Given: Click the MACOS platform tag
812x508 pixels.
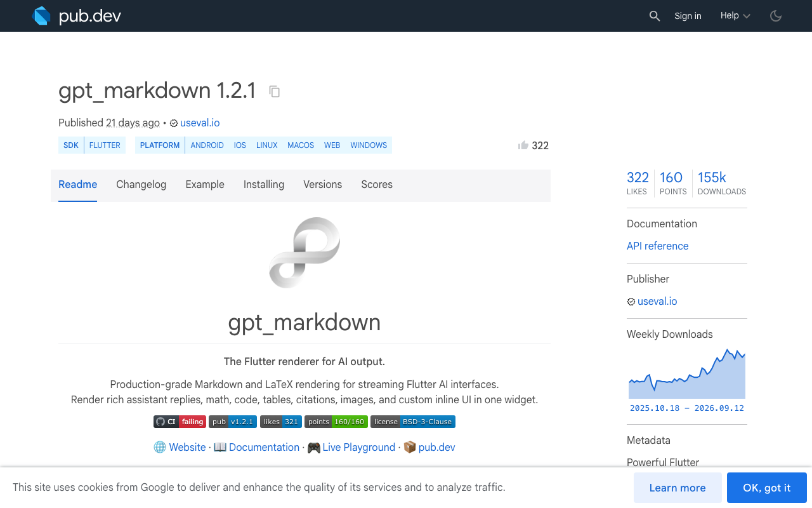Looking at the screenshot, I should coord(301,145).
